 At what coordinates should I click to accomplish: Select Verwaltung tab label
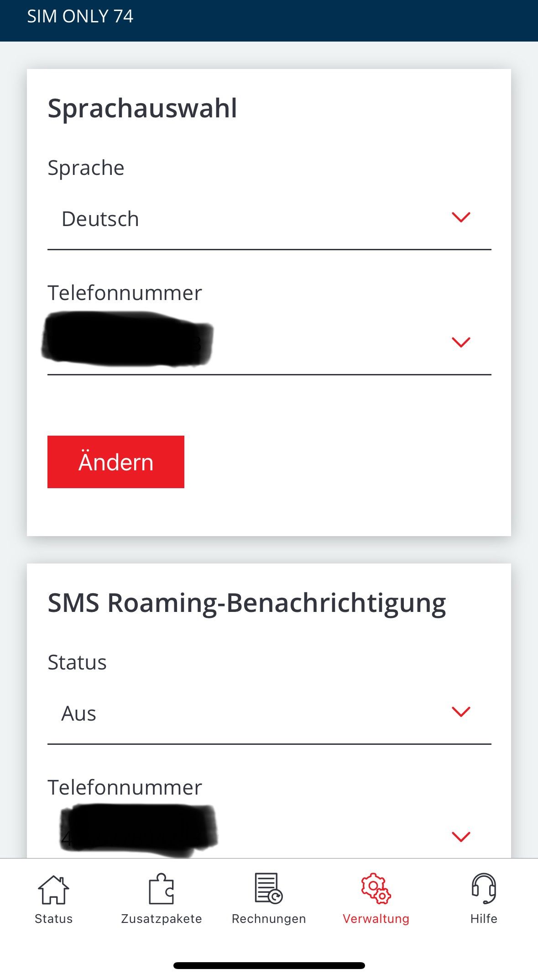[376, 919]
